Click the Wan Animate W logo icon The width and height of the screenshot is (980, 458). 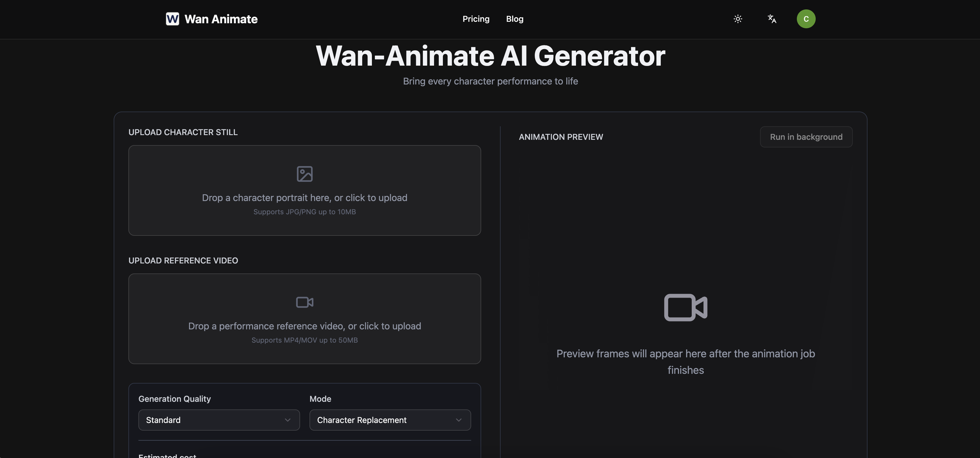172,19
